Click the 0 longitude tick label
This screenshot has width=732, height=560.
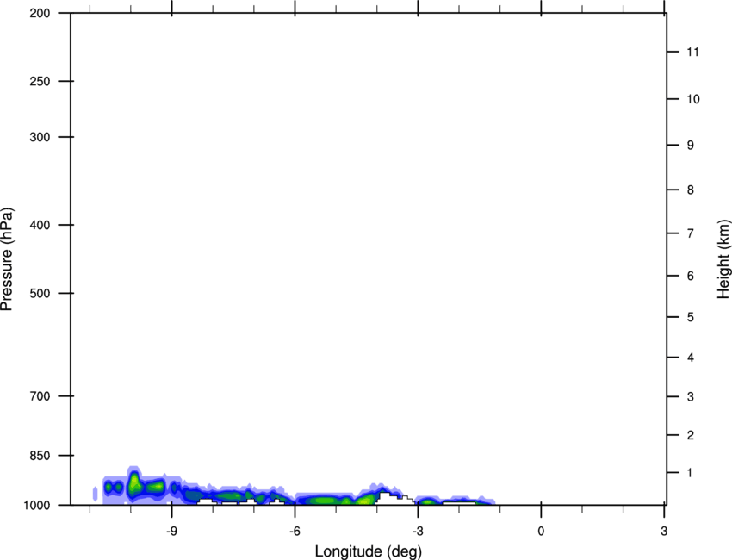coord(541,532)
